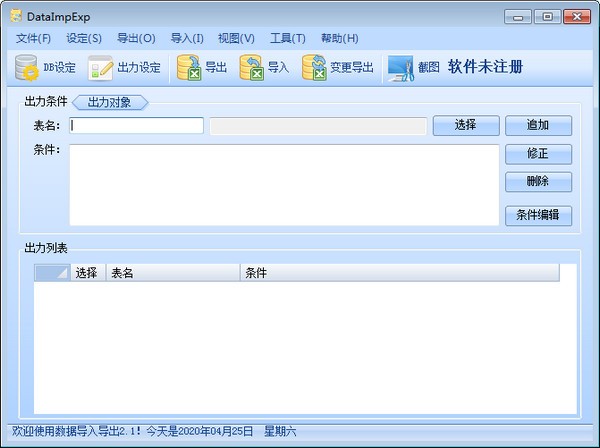This screenshot has width=600, height=448.
Task: Click the 追加 add button
Action: tap(538, 125)
